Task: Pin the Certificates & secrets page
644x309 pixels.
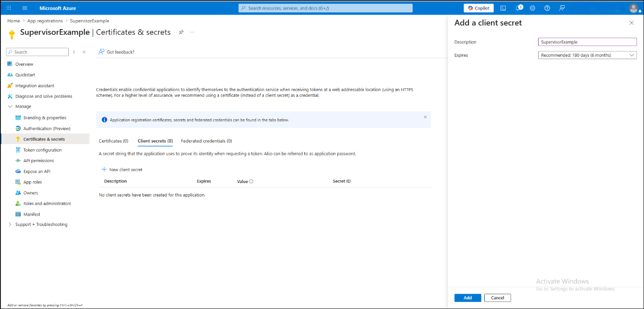Action: [x=181, y=32]
